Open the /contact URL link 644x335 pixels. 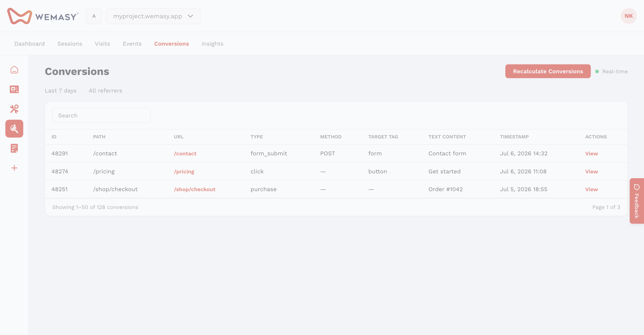(185, 153)
